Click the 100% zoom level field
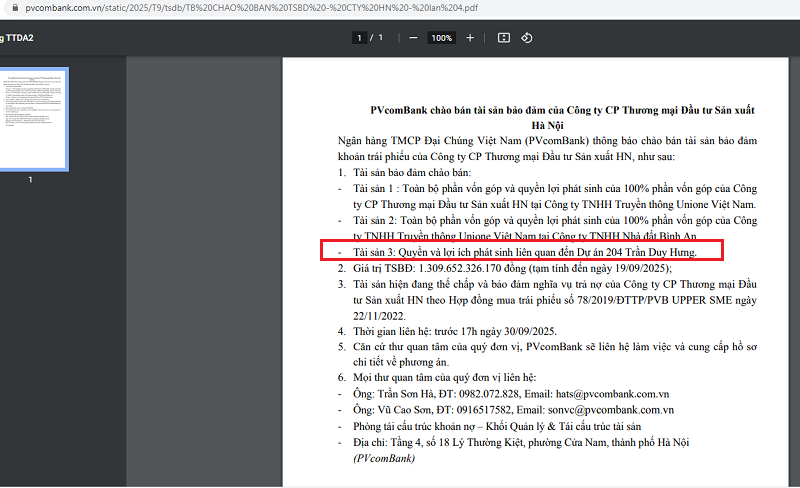 (441, 38)
